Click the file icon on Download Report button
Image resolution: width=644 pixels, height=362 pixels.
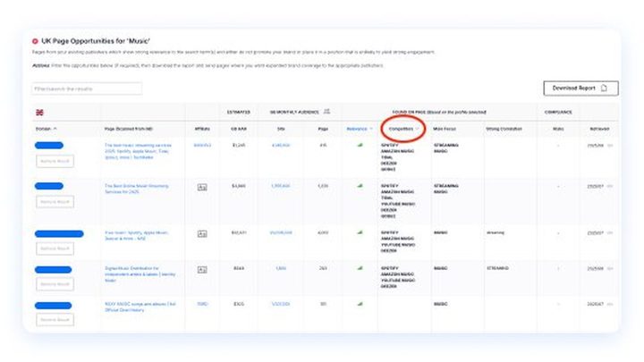tap(604, 88)
